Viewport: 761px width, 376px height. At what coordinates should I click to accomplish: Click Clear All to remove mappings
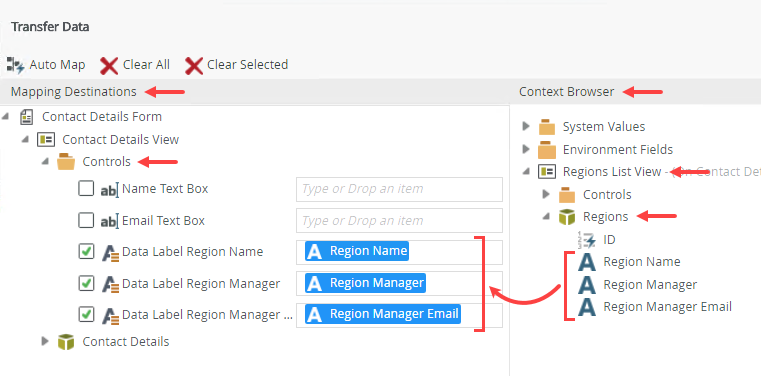(x=146, y=65)
